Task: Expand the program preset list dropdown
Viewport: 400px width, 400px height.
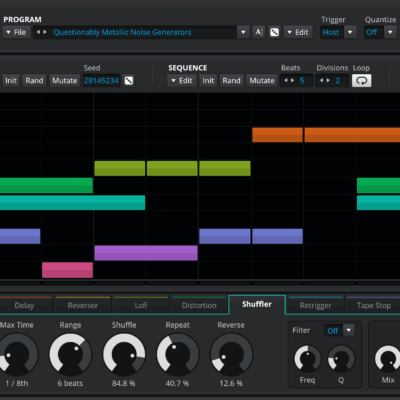Action: point(243,32)
